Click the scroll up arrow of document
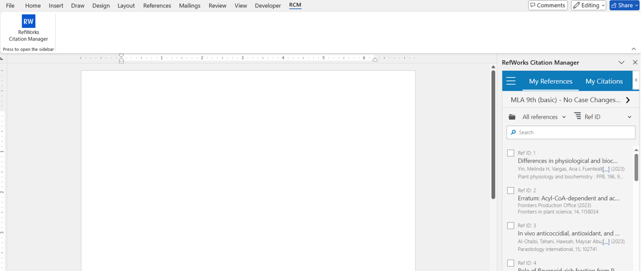 tap(493, 67)
